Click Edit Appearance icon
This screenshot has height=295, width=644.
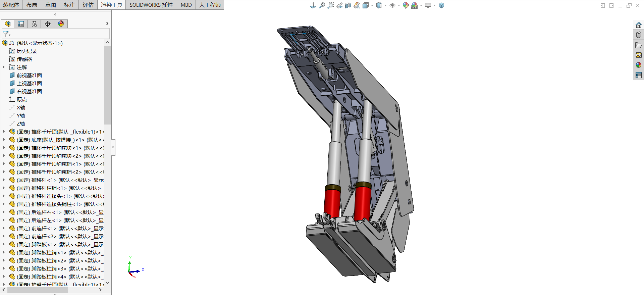point(406,5)
